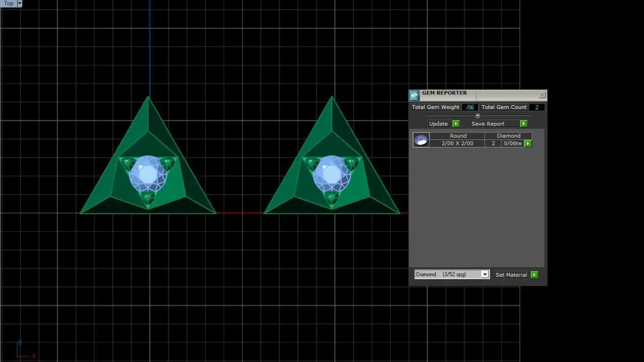Click the Total Gem Weight value field
This screenshot has height=362, width=644.
click(x=470, y=107)
